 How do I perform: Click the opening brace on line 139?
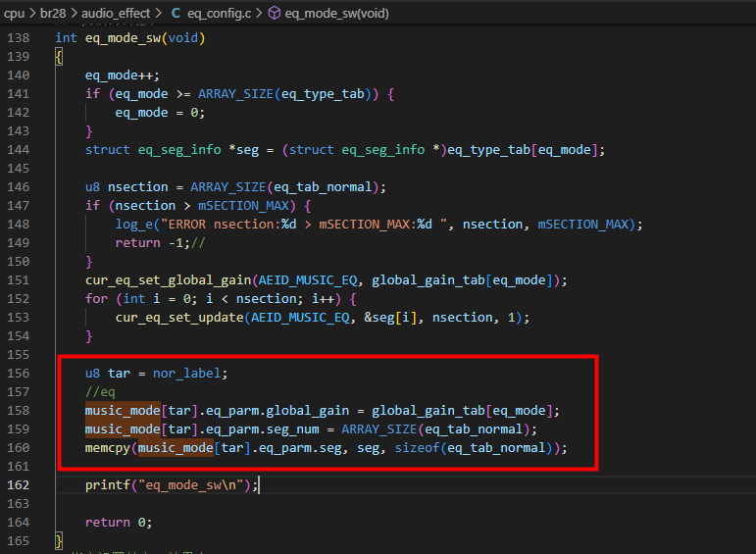(59, 57)
